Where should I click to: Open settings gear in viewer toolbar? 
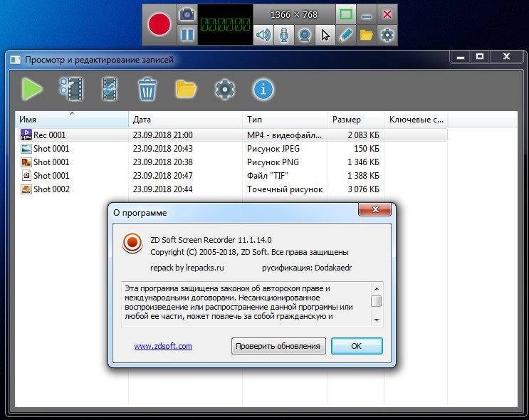(x=225, y=90)
